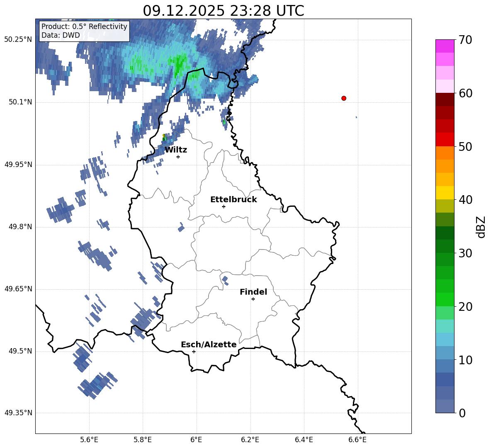Click the 6°E longitude label
This screenshot has width=491, height=448.
196,440
